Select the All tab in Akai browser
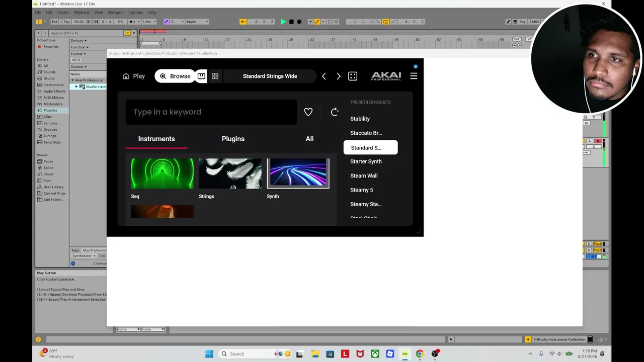644x362 pixels. click(309, 139)
